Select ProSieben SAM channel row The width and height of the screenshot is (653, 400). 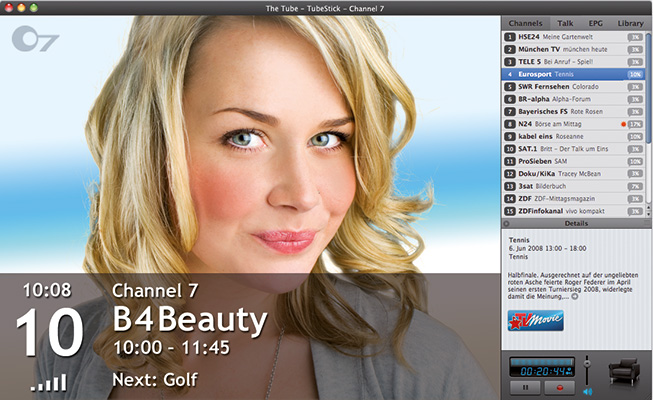tap(573, 161)
